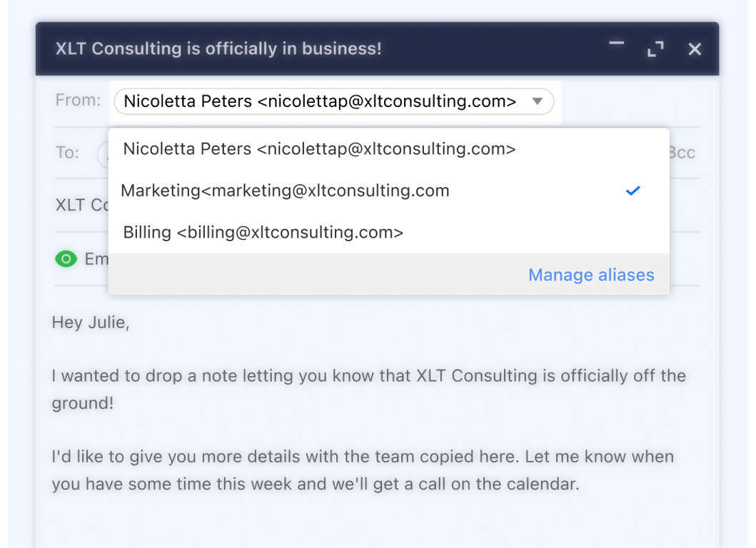The width and height of the screenshot is (756, 548).
Task: Click the blue checkmark beside Marketing
Action: [632, 191]
